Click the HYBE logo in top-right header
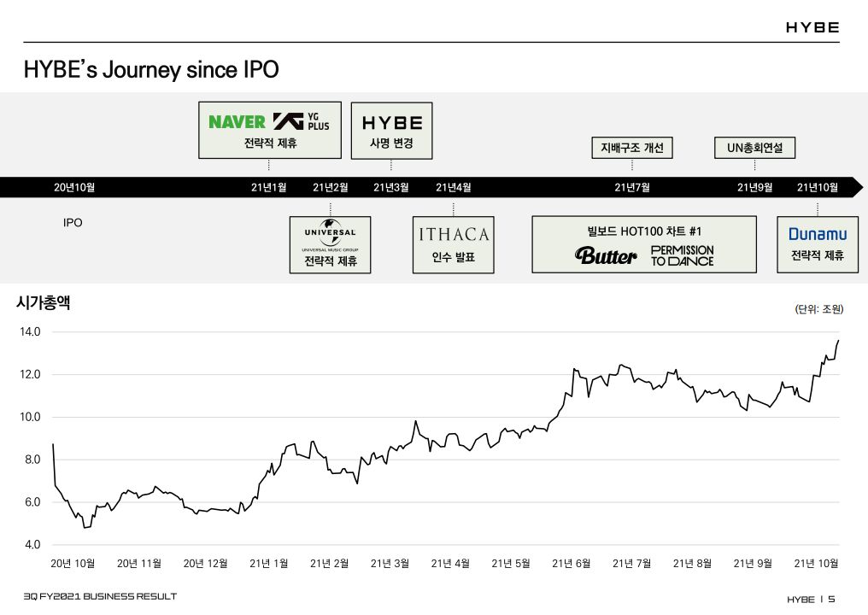 tap(812, 27)
